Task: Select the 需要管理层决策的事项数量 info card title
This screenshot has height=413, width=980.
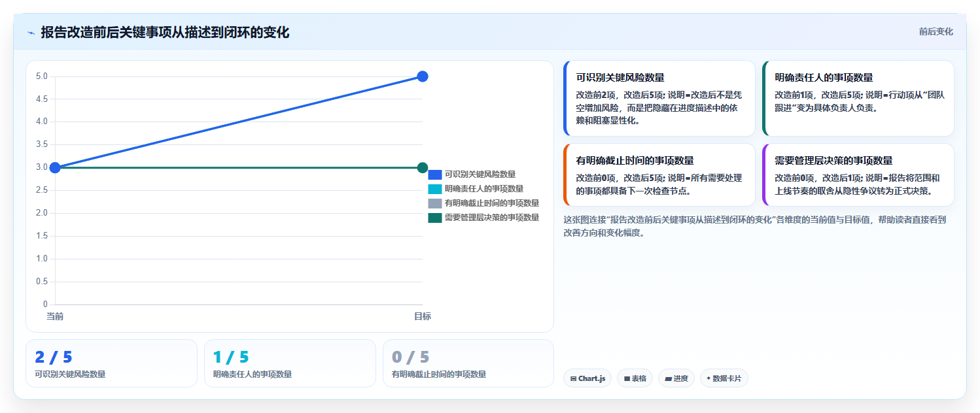Action: click(833, 160)
